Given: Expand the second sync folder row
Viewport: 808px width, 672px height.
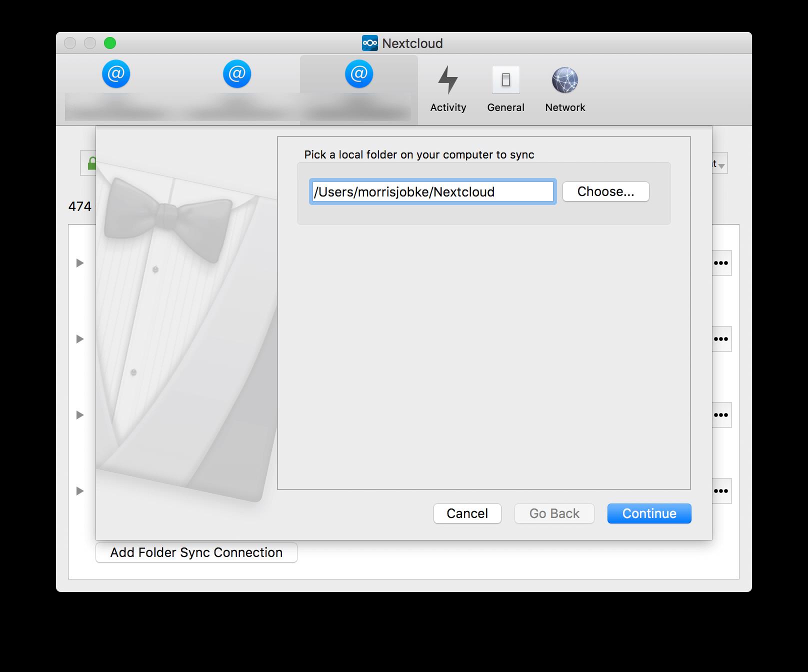Looking at the screenshot, I should coord(80,339).
